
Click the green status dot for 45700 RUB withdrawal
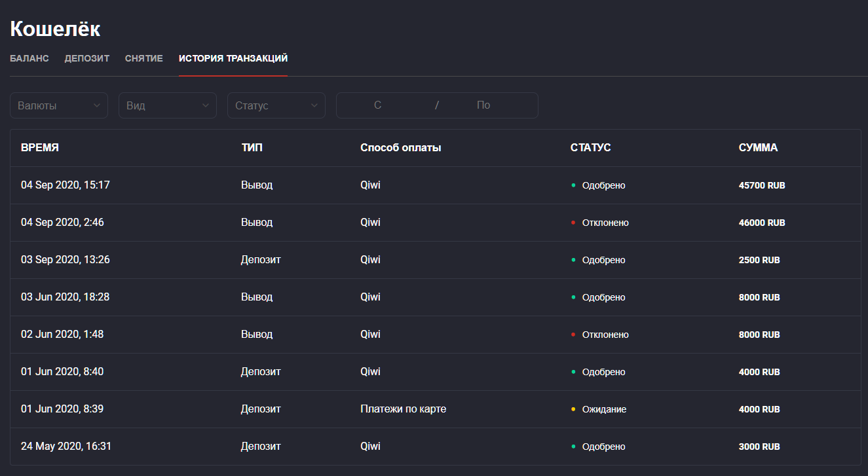(x=573, y=185)
